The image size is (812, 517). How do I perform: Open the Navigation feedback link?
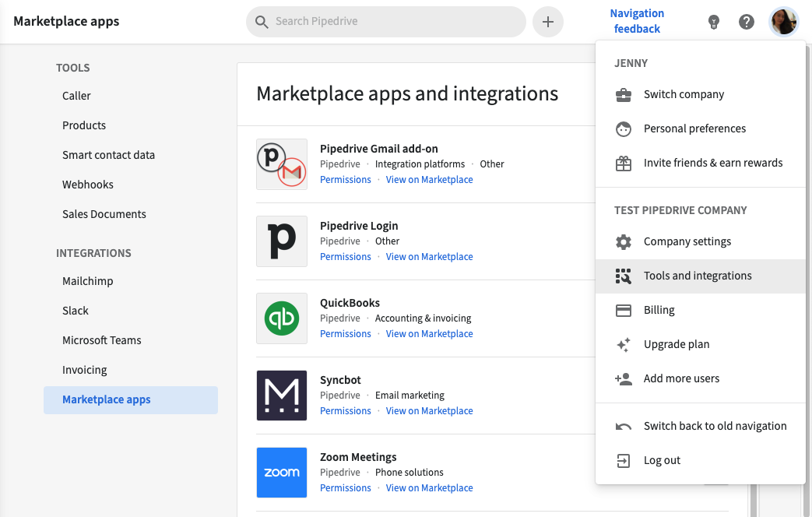[637, 21]
